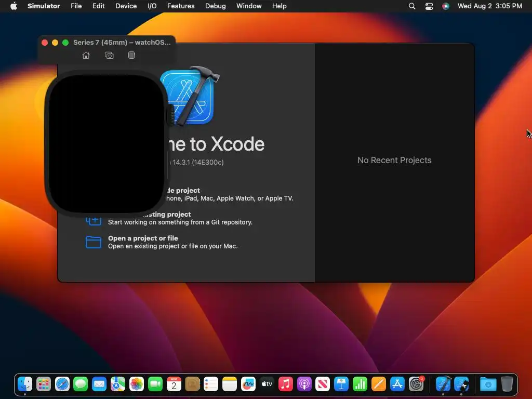
Task: Open System Settings from the Dock
Action: click(x=416, y=384)
